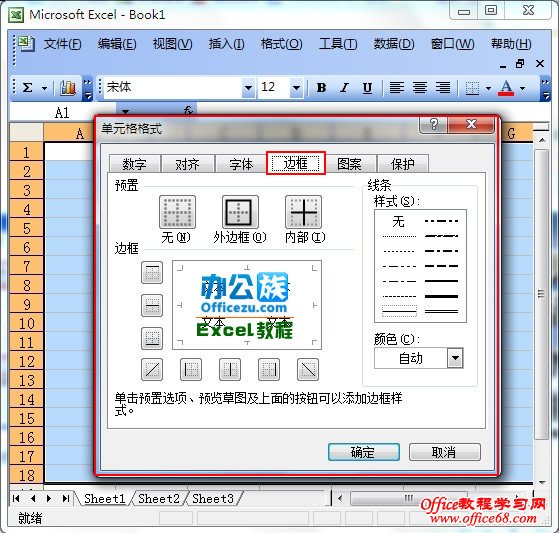559x533 pixels.
Task: Apply the red font color icon
Action: (506, 88)
